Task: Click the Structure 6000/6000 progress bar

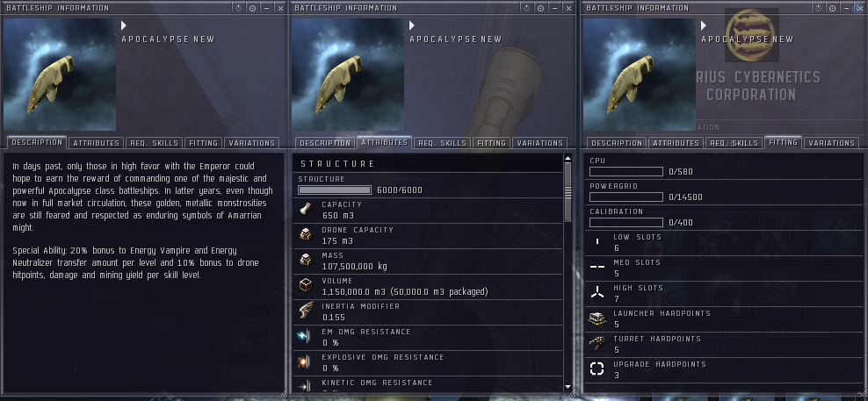Action: click(335, 190)
